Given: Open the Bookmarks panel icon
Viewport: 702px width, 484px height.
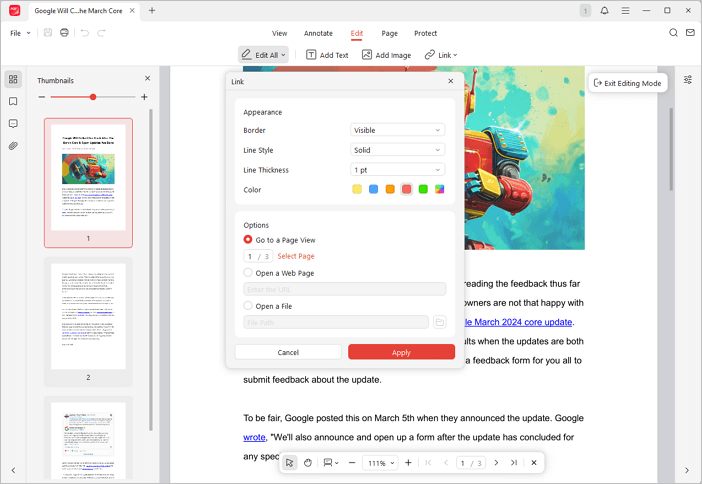Looking at the screenshot, I should [13, 102].
